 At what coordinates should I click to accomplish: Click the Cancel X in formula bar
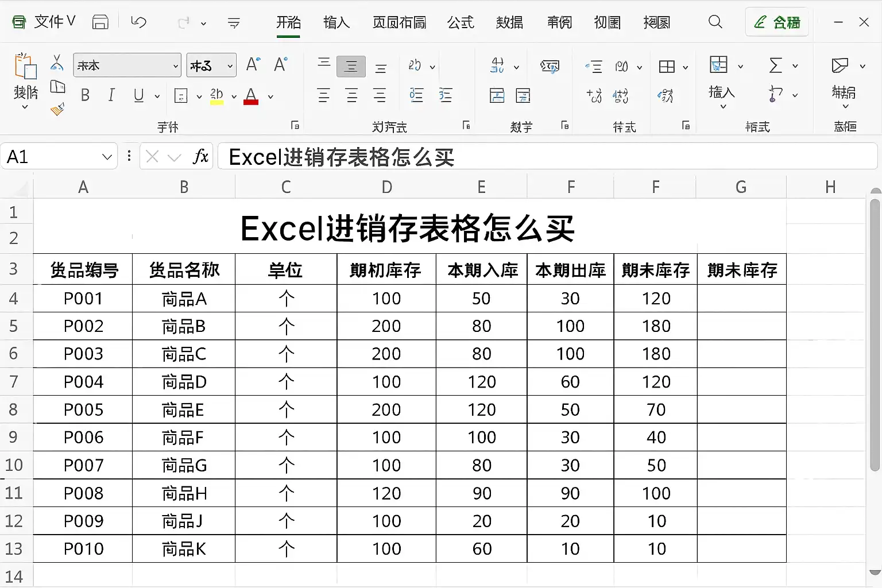tap(152, 157)
